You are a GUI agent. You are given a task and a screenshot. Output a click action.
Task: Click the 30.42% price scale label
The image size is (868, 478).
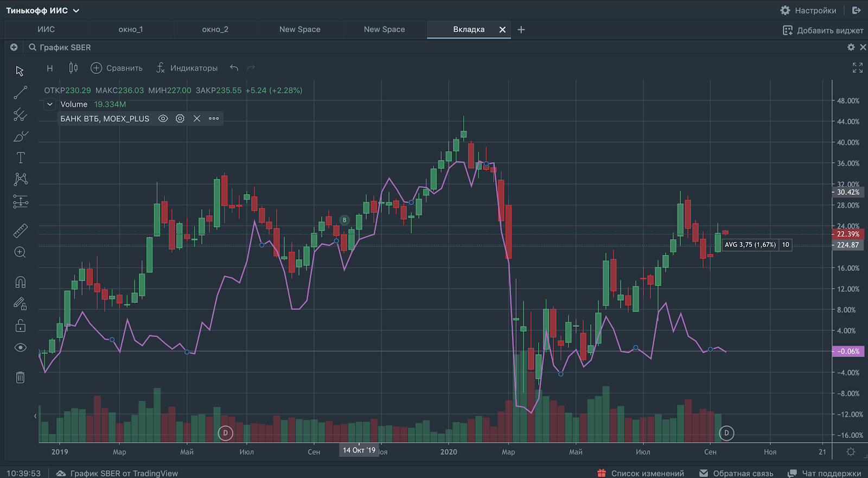tap(848, 192)
